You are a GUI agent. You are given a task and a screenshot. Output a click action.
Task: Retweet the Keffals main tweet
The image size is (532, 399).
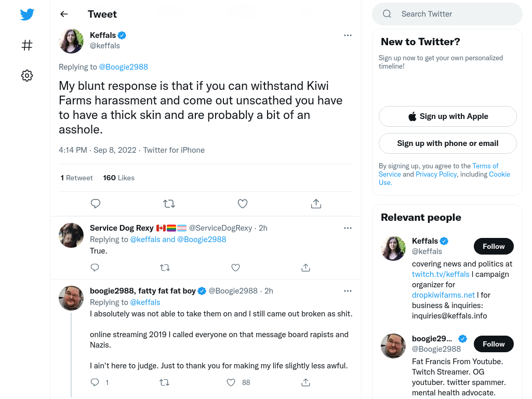[169, 204]
